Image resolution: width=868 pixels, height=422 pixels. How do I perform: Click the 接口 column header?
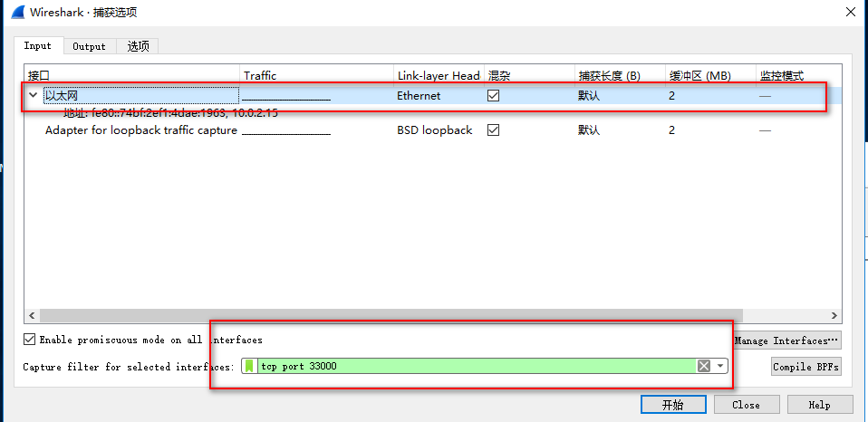131,76
